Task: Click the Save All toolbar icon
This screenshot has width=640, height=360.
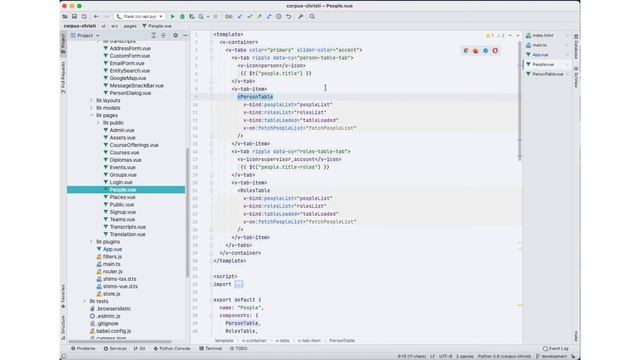Action: coord(74,16)
